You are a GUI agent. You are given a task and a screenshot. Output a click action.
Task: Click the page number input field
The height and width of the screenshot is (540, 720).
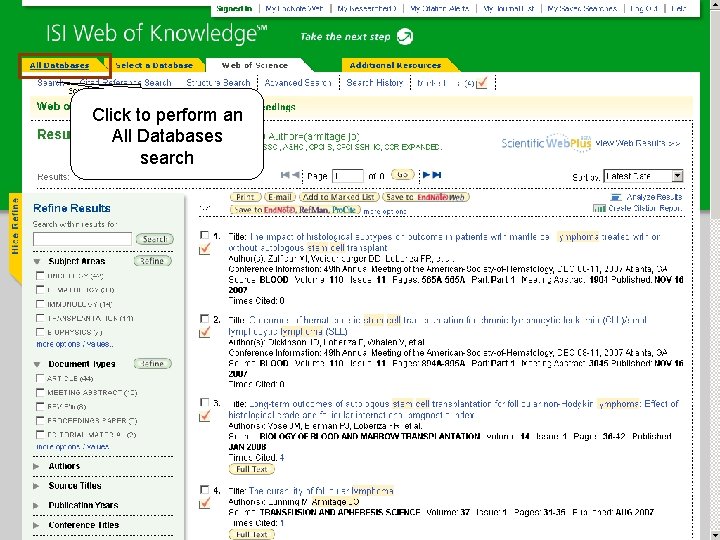click(x=348, y=176)
